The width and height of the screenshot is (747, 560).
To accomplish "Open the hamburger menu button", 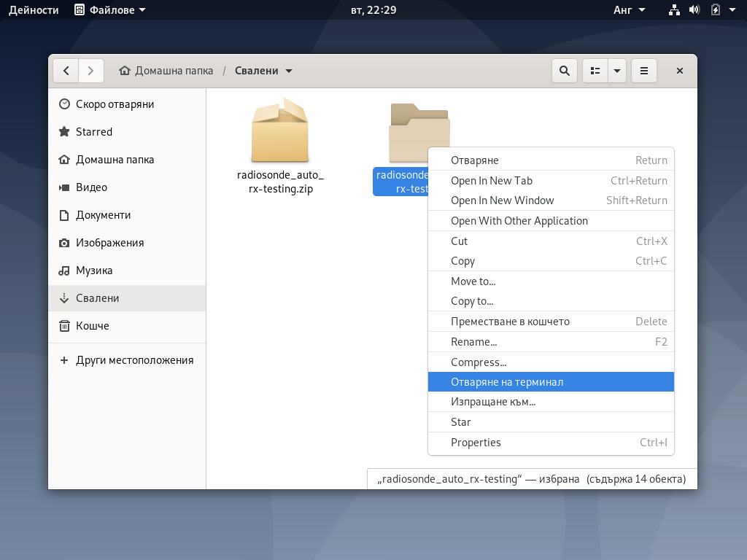I will point(644,71).
